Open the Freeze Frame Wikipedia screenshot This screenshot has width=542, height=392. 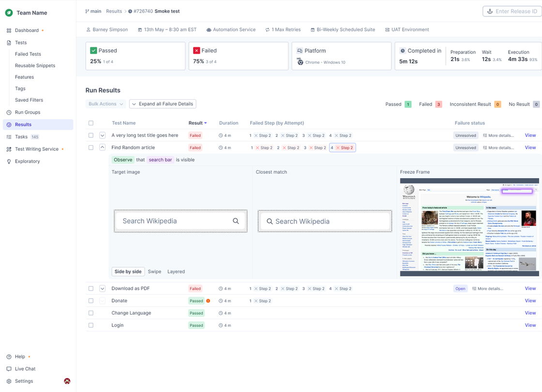point(469,227)
